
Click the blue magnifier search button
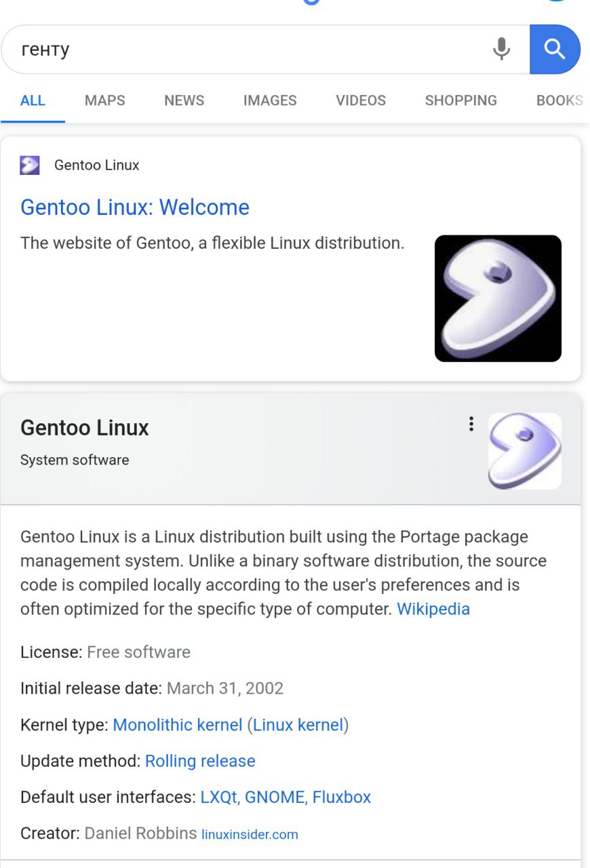click(x=555, y=50)
